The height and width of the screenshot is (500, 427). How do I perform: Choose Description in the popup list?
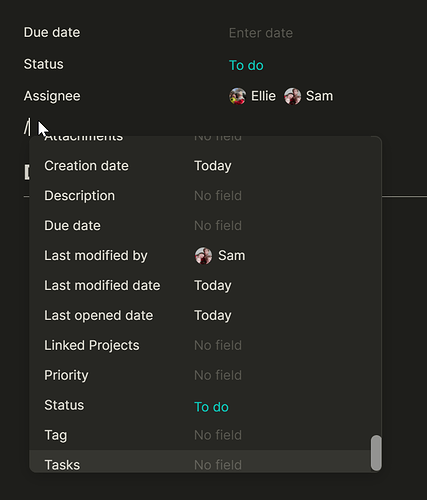click(205, 196)
